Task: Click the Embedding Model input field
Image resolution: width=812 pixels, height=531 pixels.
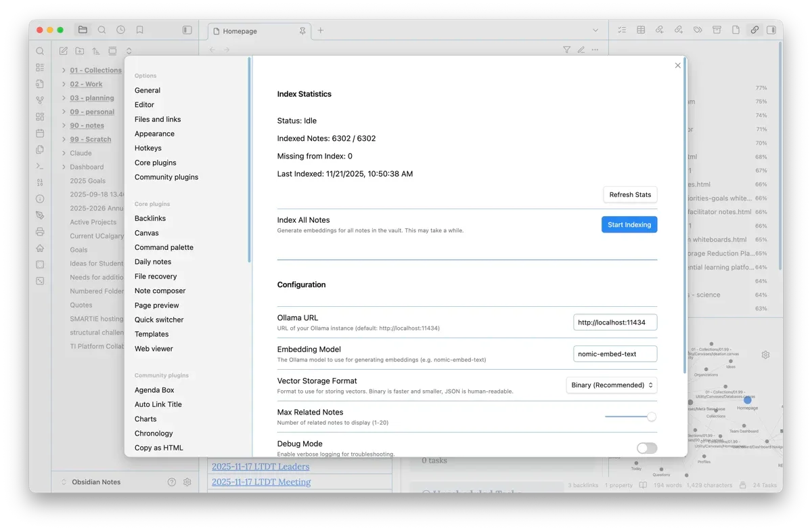Action: (x=615, y=354)
